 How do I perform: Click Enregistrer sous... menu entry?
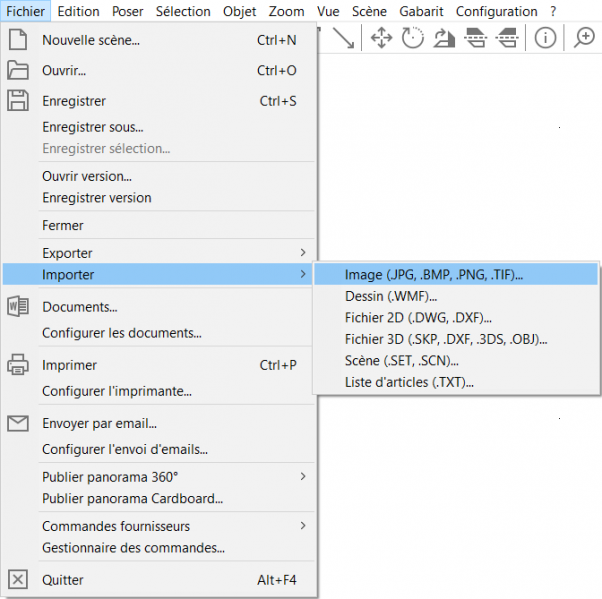tap(93, 127)
